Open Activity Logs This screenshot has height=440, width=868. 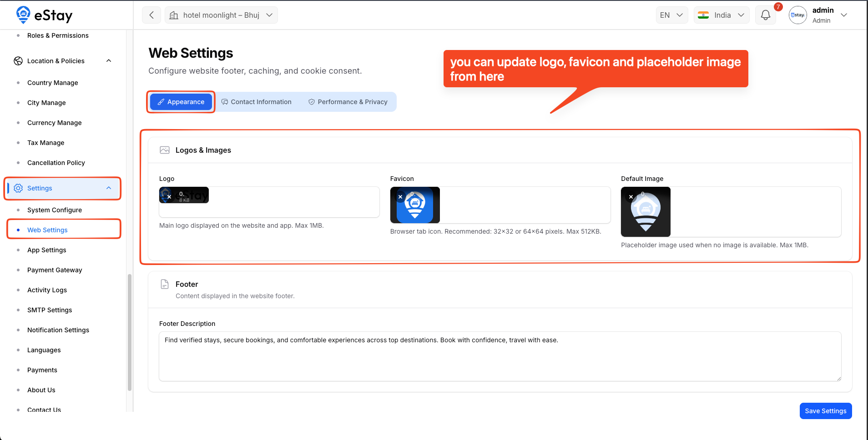[x=47, y=290]
